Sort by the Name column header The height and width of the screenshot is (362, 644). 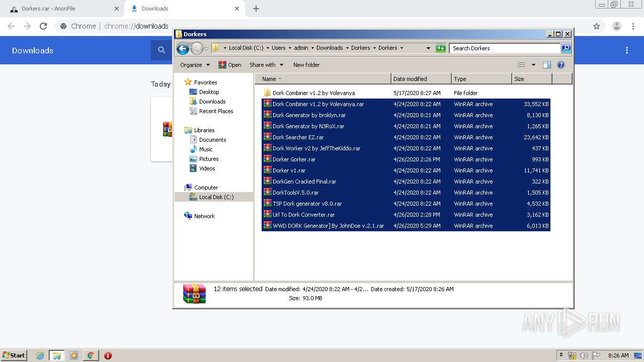point(323,79)
